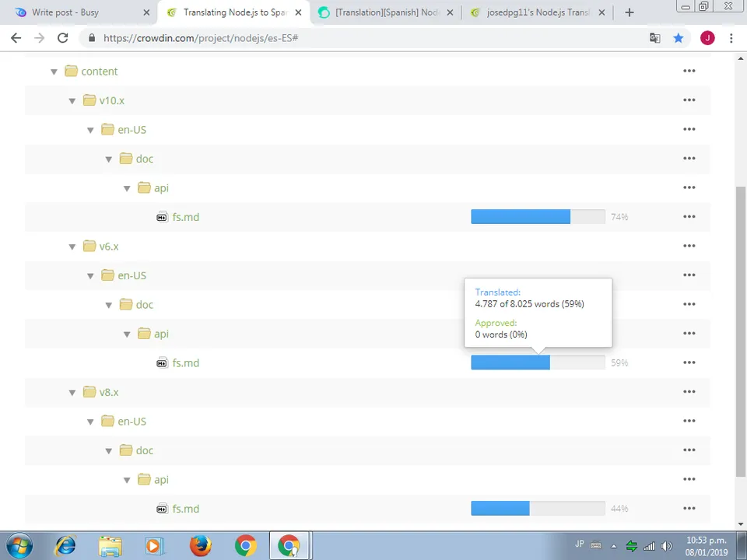This screenshot has height=560, width=747.
Task: Open the Windows Start button
Action: click(x=19, y=546)
